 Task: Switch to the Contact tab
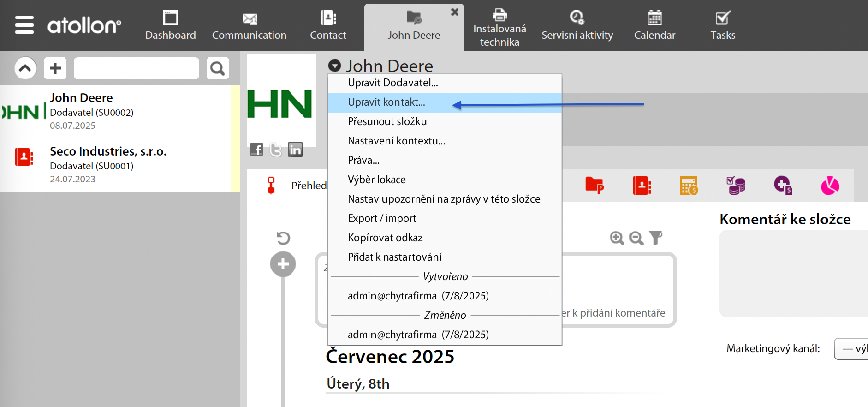(328, 25)
